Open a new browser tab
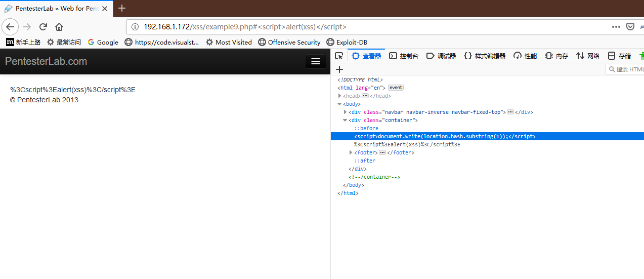 121,8
